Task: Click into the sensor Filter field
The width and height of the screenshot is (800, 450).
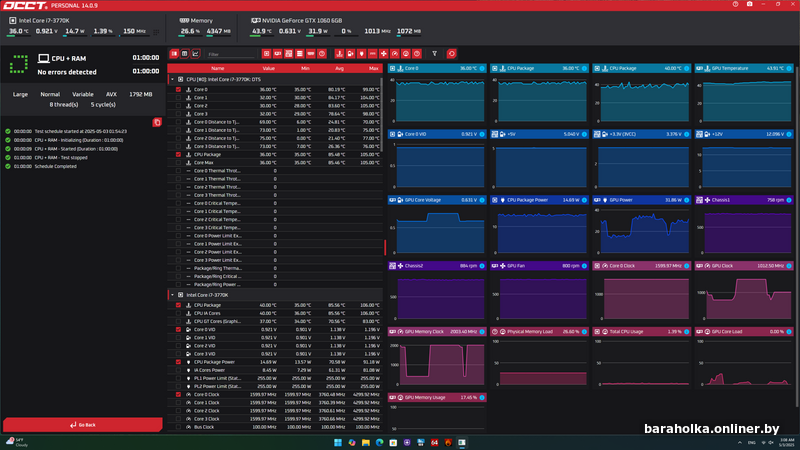Action: 231,54
